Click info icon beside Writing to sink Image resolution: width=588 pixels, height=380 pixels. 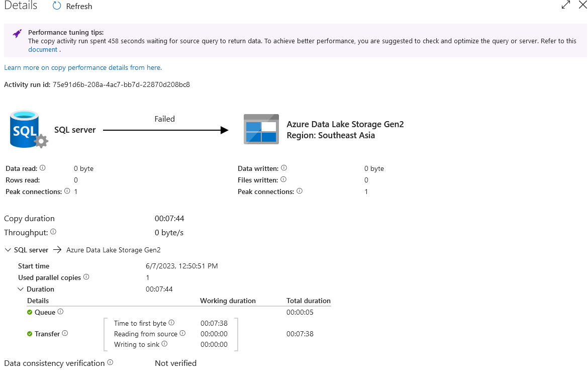pyautogui.click(x=164, y=344)
